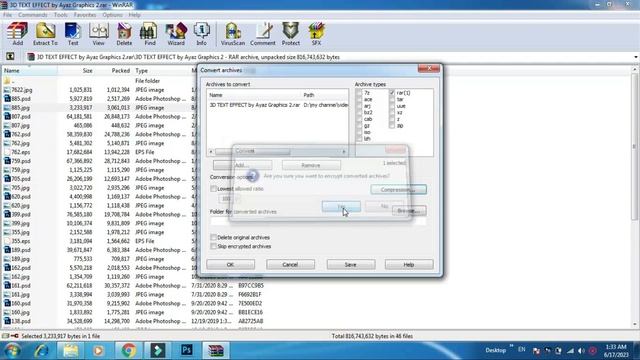This screenshot has height=360, width=640.
Task: Open Internet Explorer from the taskbar
Action: click(42, 350)
